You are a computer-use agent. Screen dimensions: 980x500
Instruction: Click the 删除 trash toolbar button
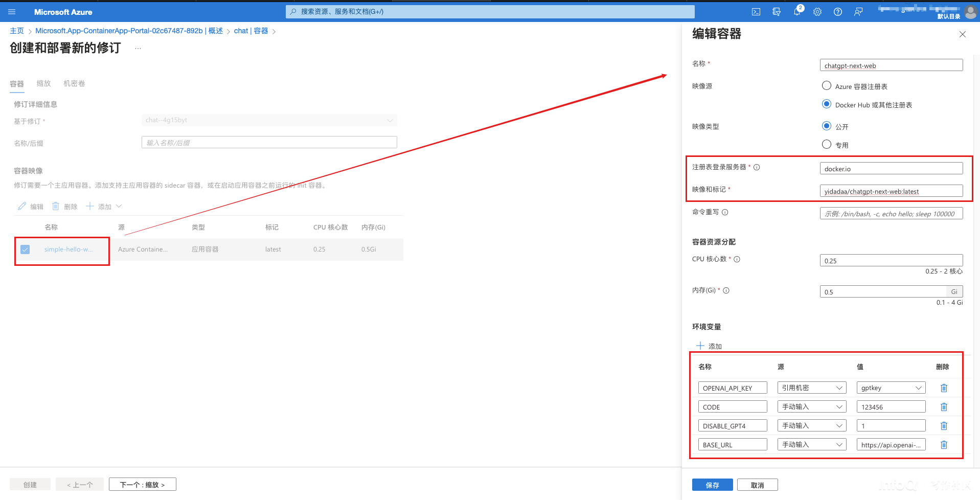click(65, 207)
